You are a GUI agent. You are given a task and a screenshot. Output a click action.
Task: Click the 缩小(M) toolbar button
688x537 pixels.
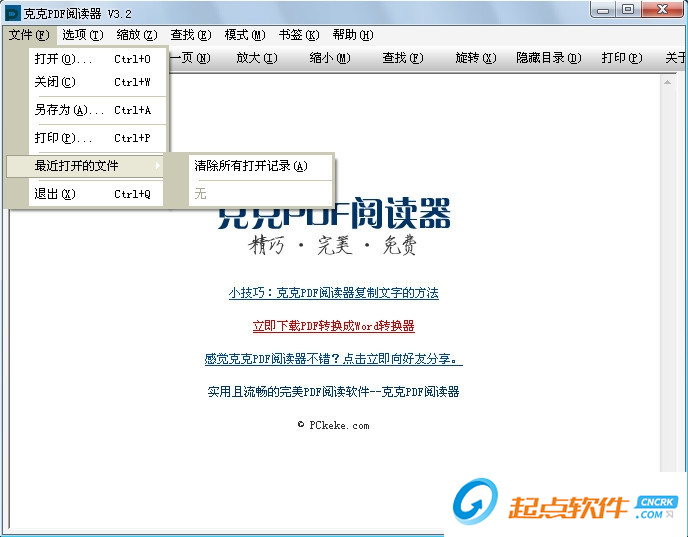click(x=330, y=58)
